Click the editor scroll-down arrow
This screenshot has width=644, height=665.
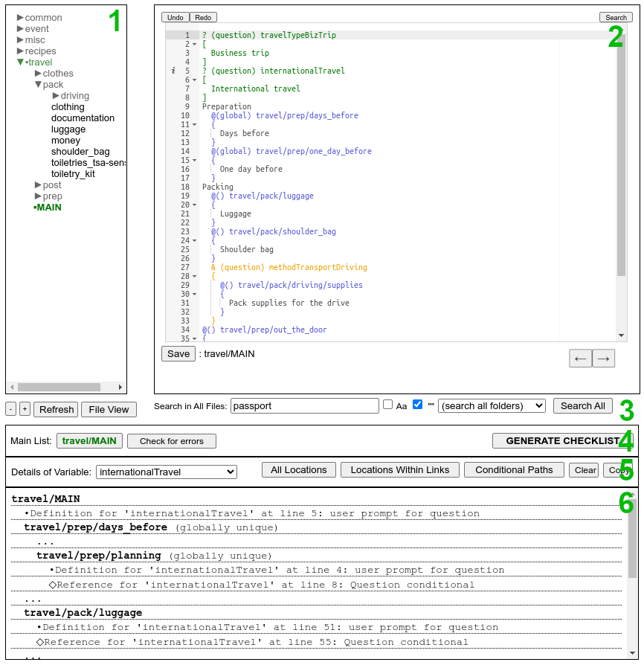[621, 335]
